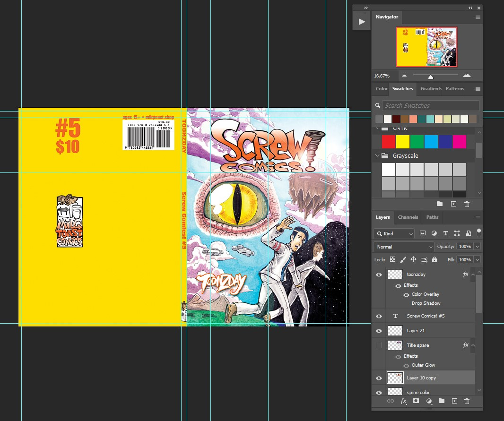Screen dimensions: 504x421
Task: Prevent auto-nesting into artboards lock icon
Action: coord(424,259)
